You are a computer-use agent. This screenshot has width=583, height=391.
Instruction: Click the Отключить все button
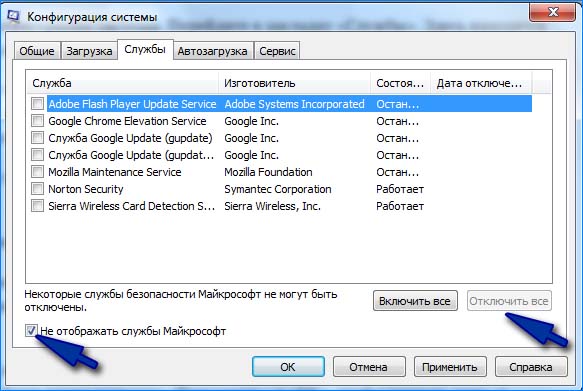509,301
